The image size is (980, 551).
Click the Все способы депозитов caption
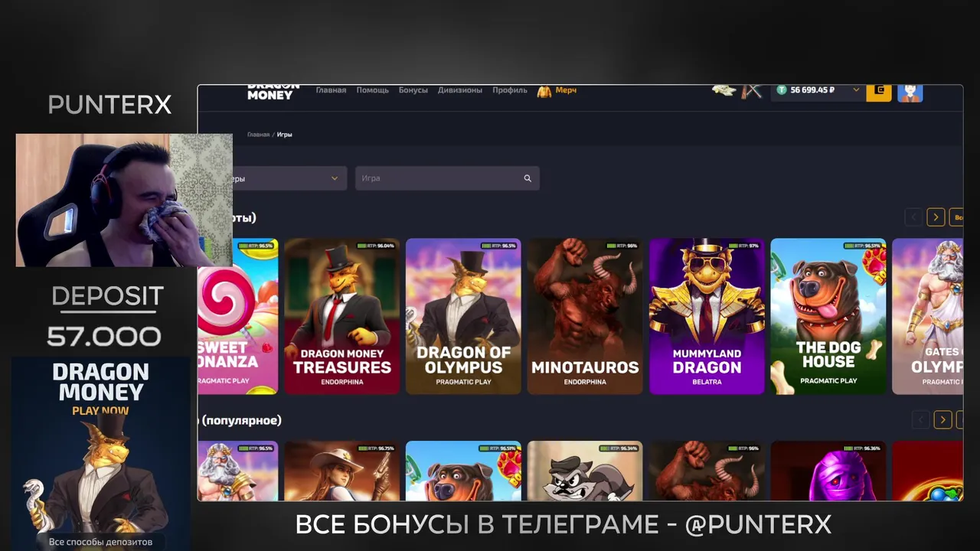pos(100,542)
